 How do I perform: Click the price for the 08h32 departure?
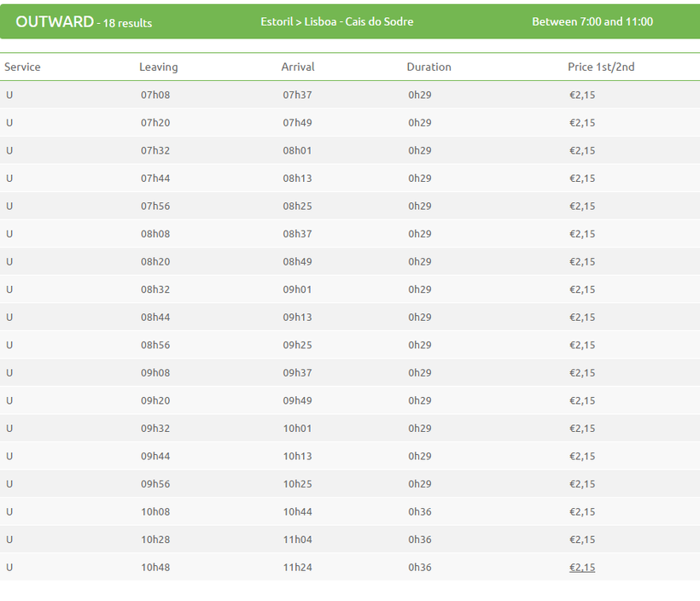point(582,289)
